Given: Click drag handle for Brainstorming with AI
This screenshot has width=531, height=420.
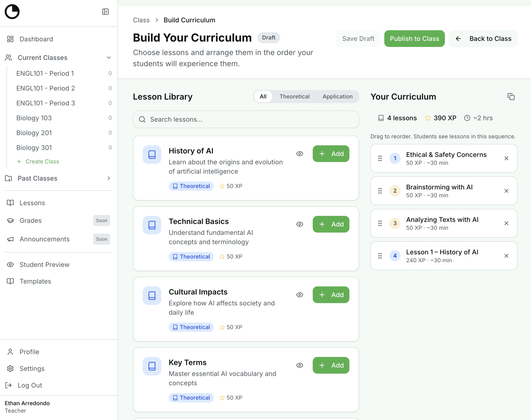Looking at the screenshot, I should pos(380,191).
